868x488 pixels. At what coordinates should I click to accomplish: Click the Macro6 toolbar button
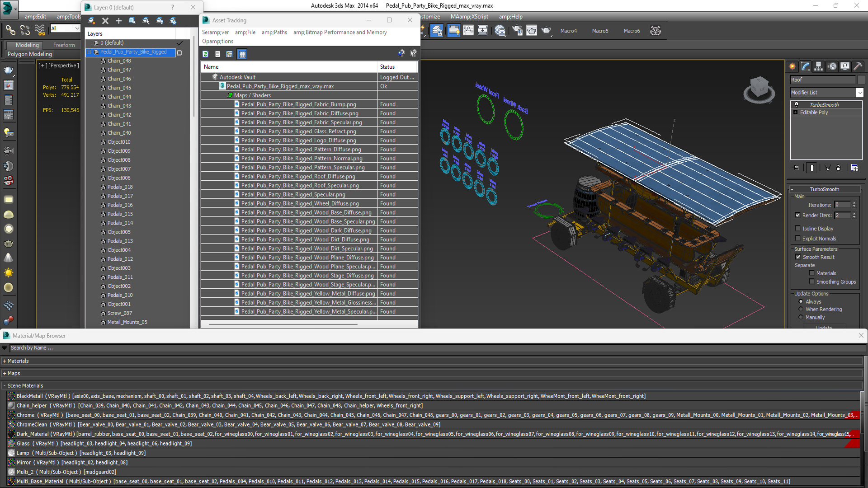pyautogui.click(x=632, y=31)
